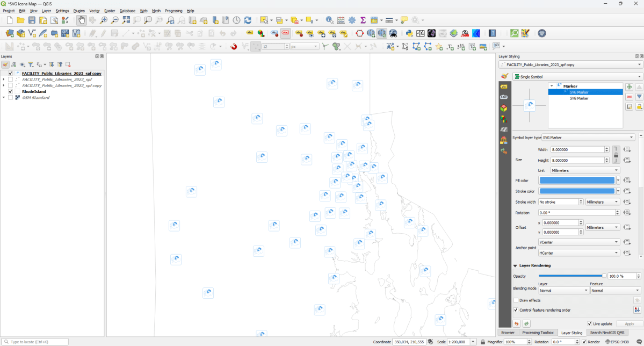This screenshot has width=644, height=346.
Task: Open the Symbol layer type dropdown
Action: 588,137
